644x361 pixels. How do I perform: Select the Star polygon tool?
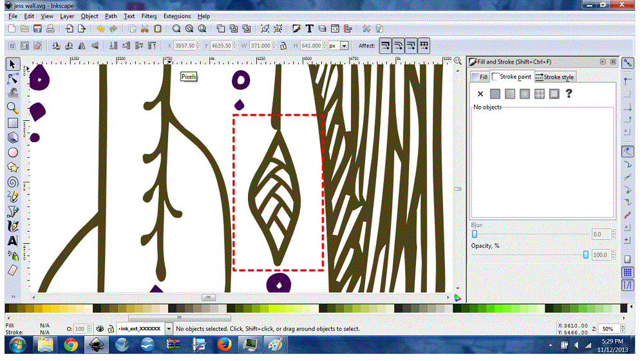(13, 167)
